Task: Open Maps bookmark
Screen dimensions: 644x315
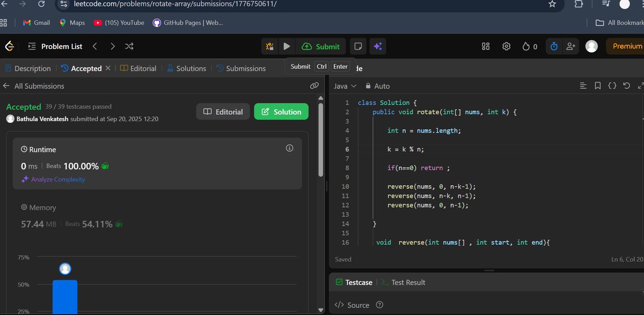Action: tap(72, 23)
